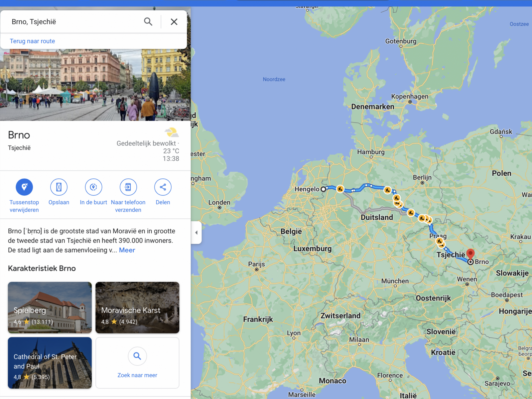
Task: Click the Milaan label on map
Action: 359,340
